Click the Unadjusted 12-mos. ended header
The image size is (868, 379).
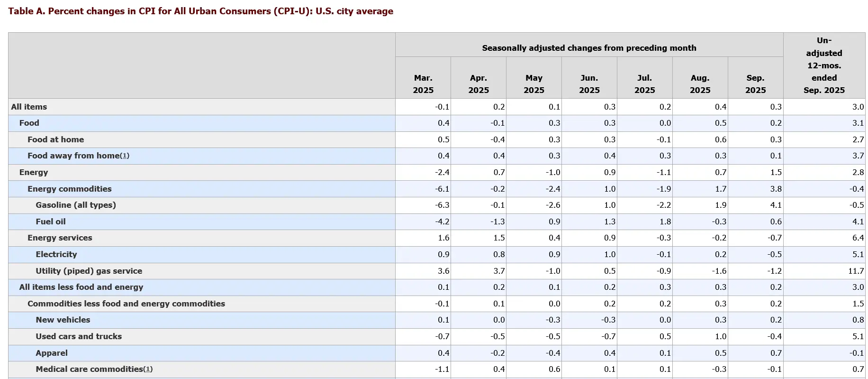(x=824, y=65)
